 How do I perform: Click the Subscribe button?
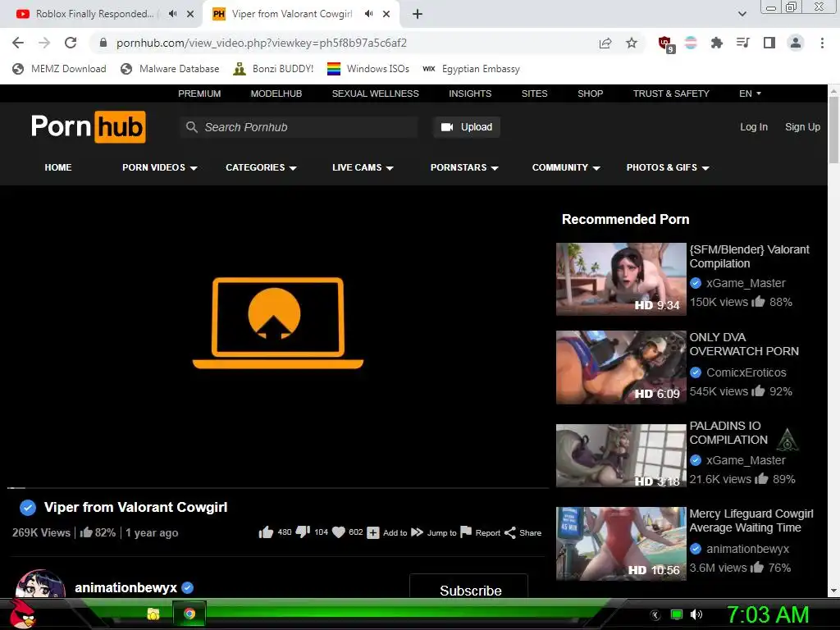coord(468,586)
